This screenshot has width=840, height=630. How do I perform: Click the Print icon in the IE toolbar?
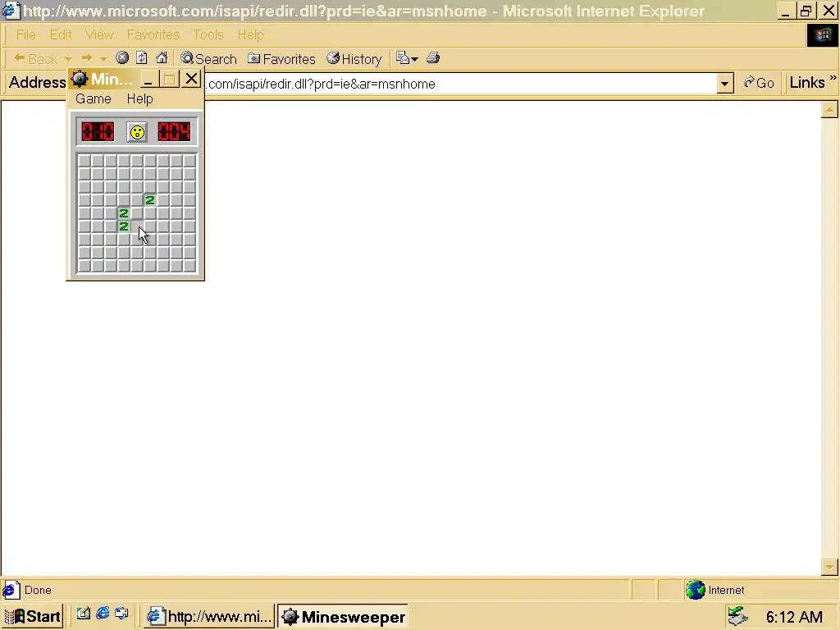pos(433,58)
